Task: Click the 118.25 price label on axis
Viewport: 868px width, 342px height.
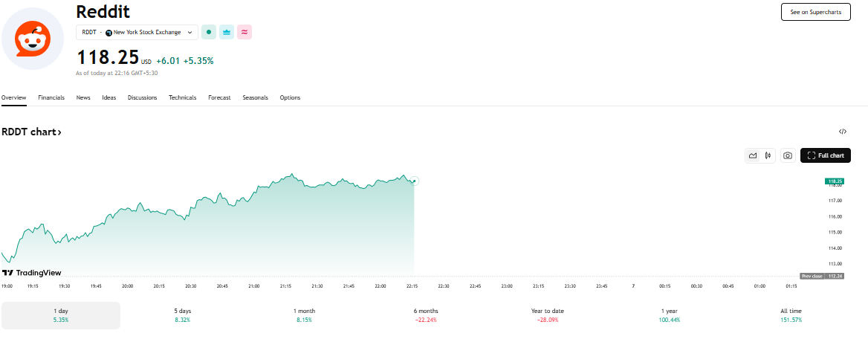Action: (x=834, y=181)
